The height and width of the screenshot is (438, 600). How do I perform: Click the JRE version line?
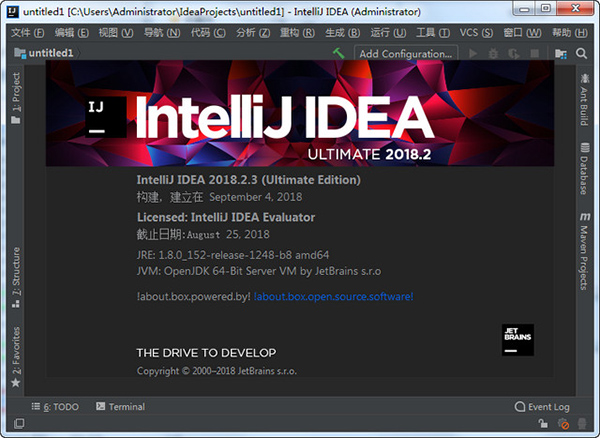(233, 255)
